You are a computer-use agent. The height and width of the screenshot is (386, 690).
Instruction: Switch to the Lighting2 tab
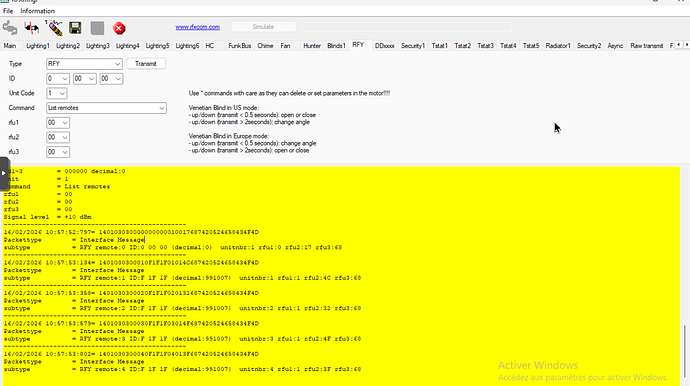pos(68,46)
